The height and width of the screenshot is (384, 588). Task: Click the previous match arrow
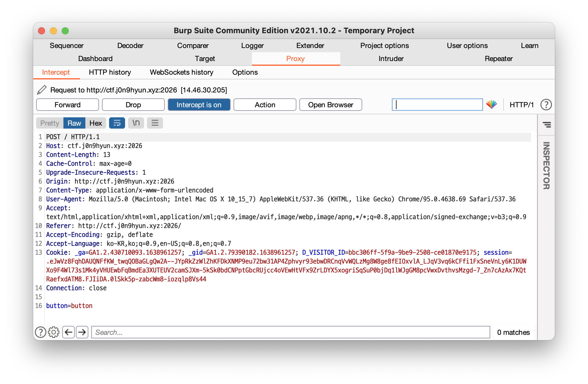68,332
